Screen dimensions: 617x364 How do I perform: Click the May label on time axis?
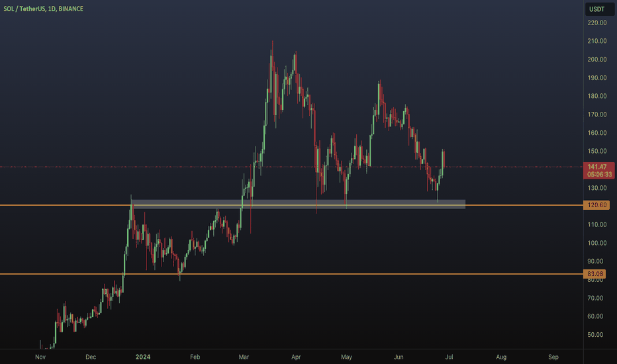pos(346,357)
